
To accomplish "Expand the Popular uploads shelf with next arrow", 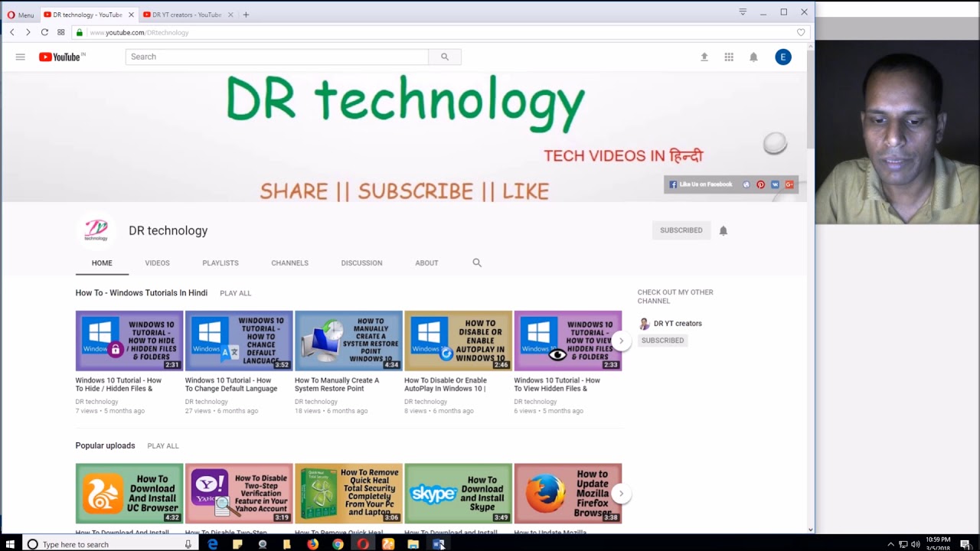I will (621, 494).
